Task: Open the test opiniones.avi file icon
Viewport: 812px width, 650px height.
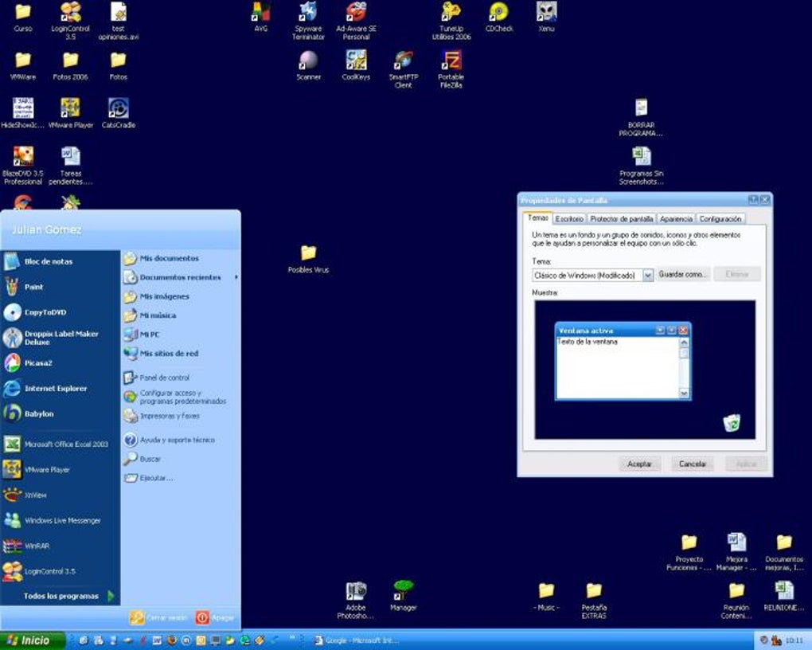Action: (x=119, y=21)
